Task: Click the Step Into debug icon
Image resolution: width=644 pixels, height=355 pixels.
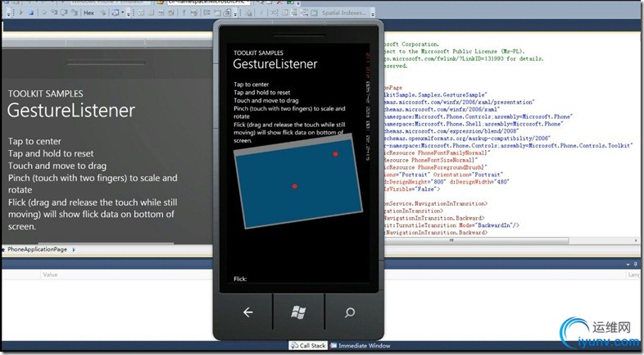Action: pyautogui.click(x=54, y=13)
